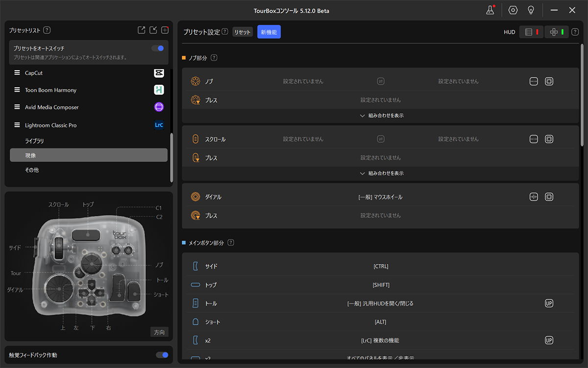Click the export preset icon
The width and height of the screenshot is (588, 368).
pyautogui.click(x=141, y=30)
